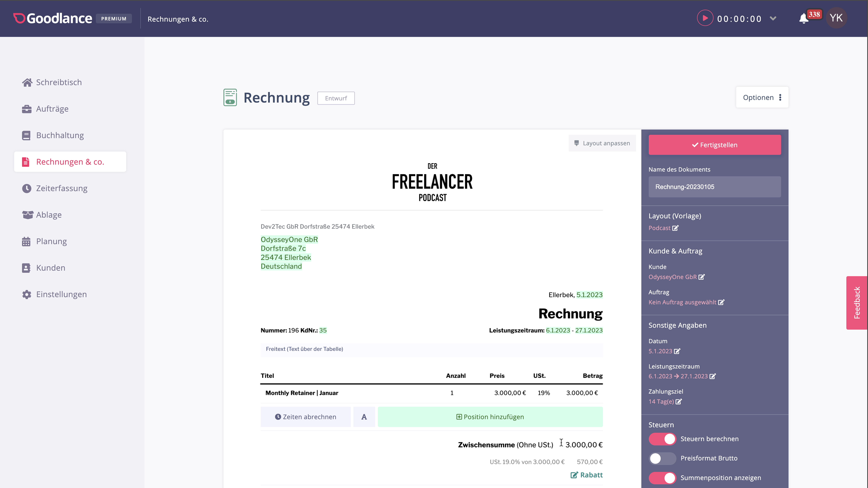Image resolution: width=868 pixels, height=488 pixels.
Task: Go to Zeiterfassung in sidebar
Action: click(62, 189)
